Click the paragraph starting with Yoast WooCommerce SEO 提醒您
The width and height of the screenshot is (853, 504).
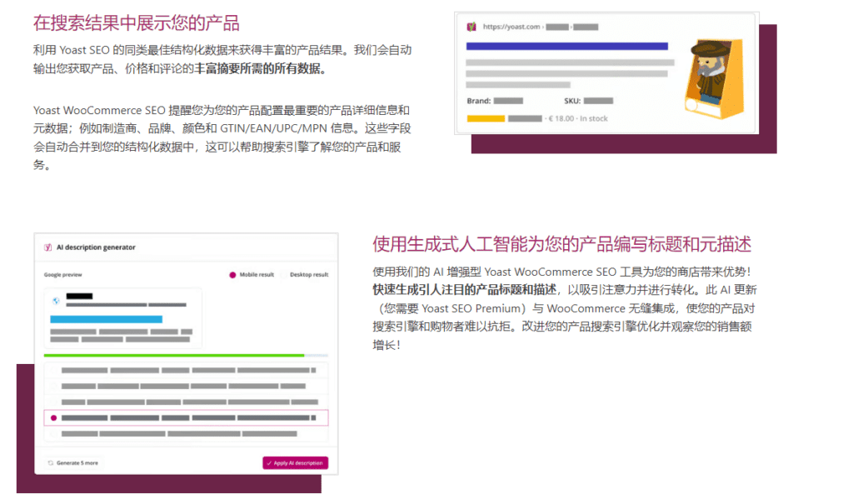click(x=222, y=137)
